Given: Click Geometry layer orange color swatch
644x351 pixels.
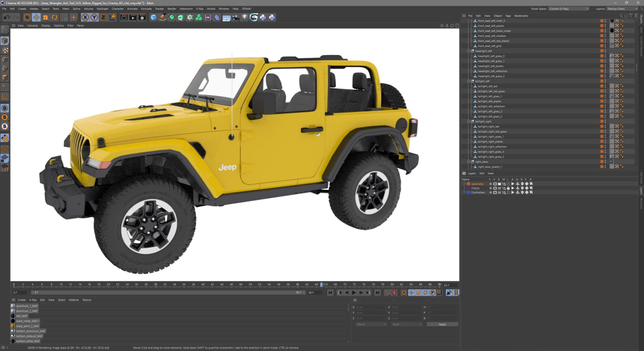Looking at the screenshot, I should [x=469, y=184].
